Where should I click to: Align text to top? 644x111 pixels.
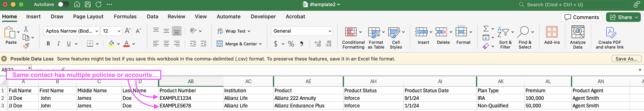(156, 31)
